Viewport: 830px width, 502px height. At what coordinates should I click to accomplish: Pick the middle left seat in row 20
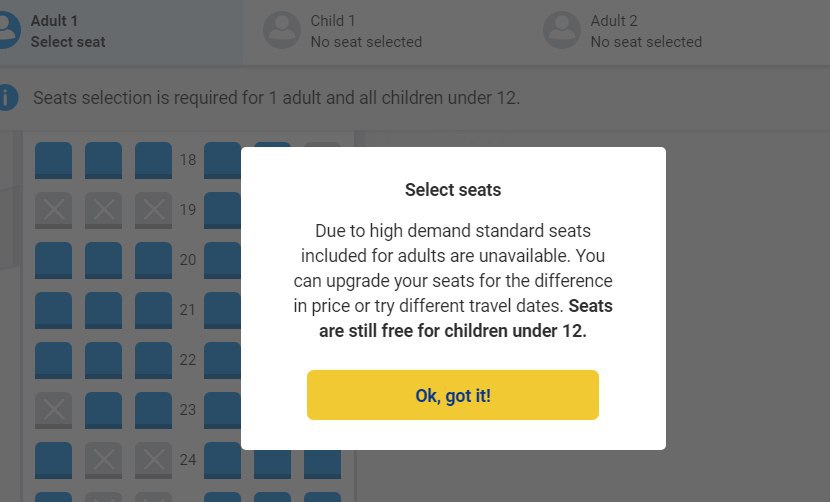point(103,260)
